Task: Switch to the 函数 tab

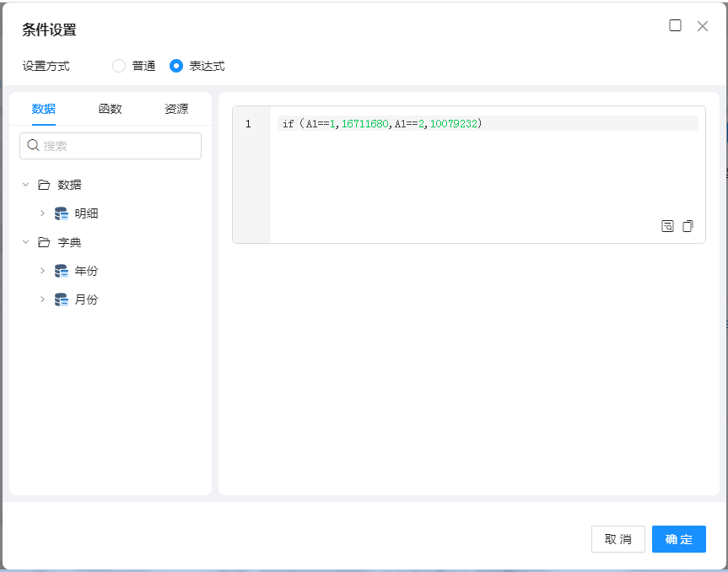Action: click(110, 109)
